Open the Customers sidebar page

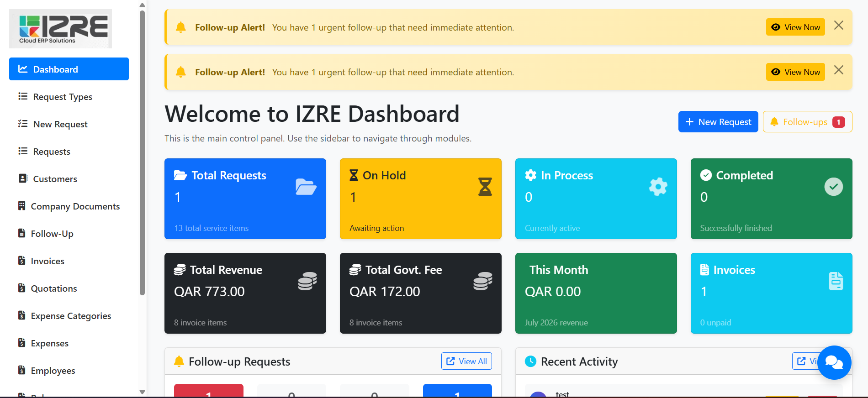(69, 179)
